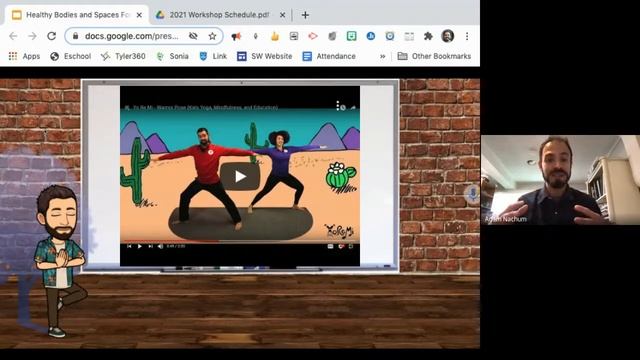Viewport: 640px width, 360px height.
Task: Open the Other Bookmarks folder
Action: 434,56
